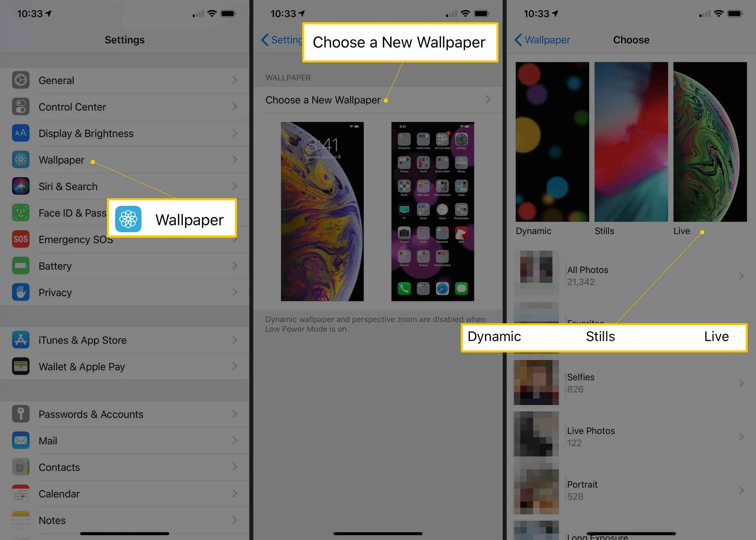756x540 pixels.
Task: Open Face ID & Passcode settings icon
Action: coord(20,213)
